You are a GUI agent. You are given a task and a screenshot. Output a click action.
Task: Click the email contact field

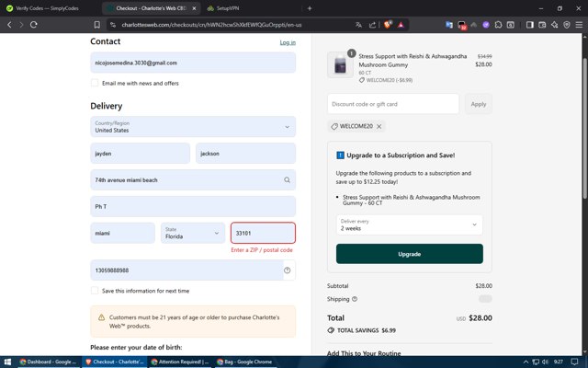[193, 63]
